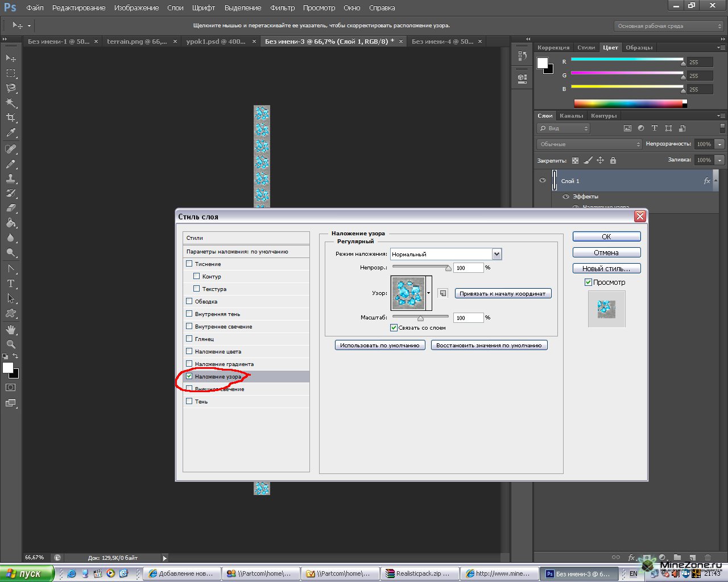
Task: Enable the Тиснение checkbox
Action: tap(189, 264)
